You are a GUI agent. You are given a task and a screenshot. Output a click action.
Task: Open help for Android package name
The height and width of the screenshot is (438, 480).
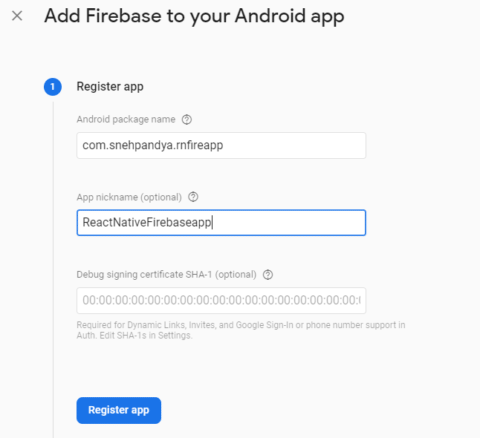187,119
